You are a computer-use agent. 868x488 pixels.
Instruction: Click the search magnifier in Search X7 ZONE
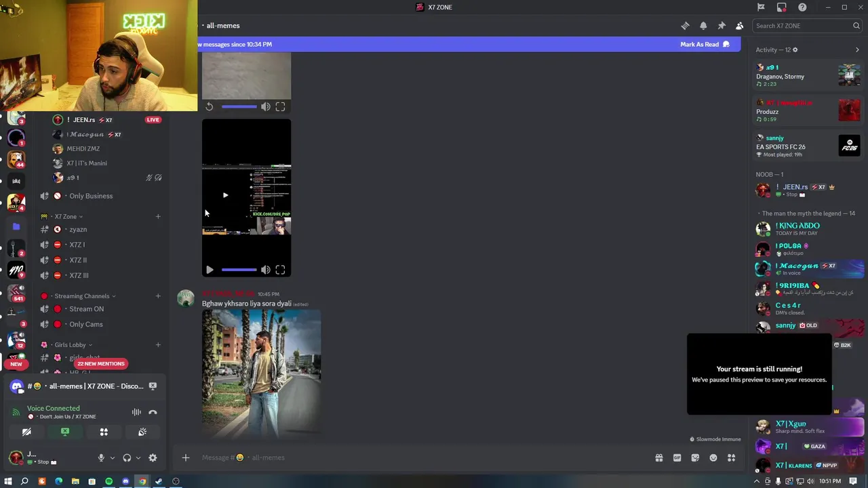(856, 26)
